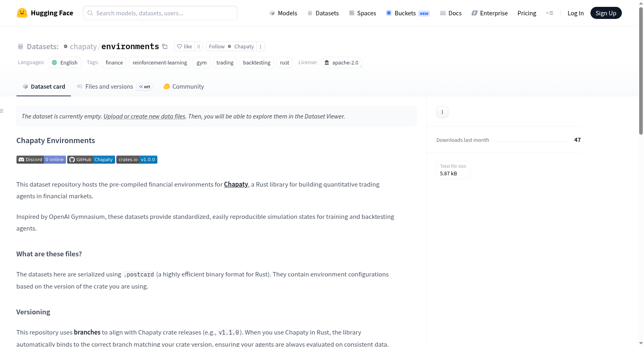Screen dimensions: 644x347
Task: Click the Chapaty Environments heading
Action: [56, 140]
